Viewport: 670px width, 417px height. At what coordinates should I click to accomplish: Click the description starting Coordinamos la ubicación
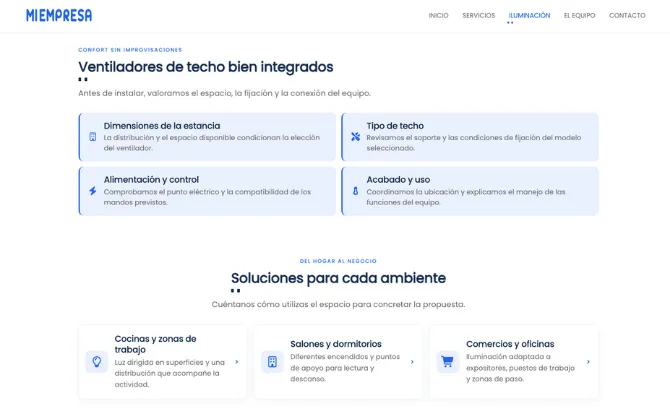466,197
